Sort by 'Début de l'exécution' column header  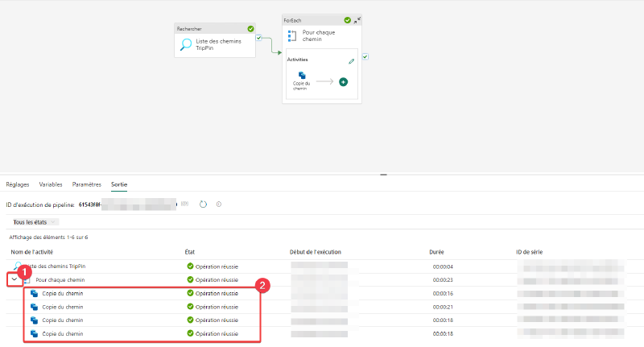pos(316,252)
